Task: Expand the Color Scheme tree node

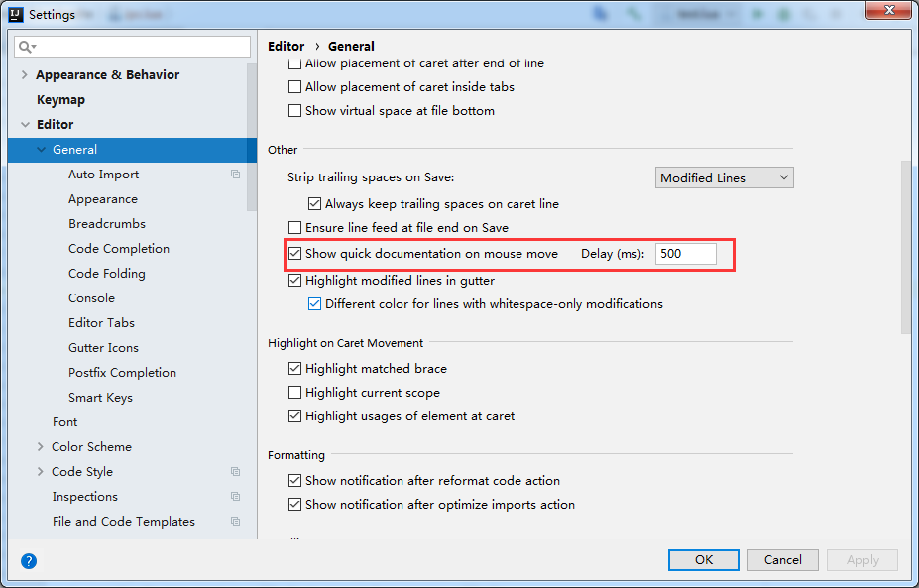Action: pyautogui.click(x=41, y=447)
